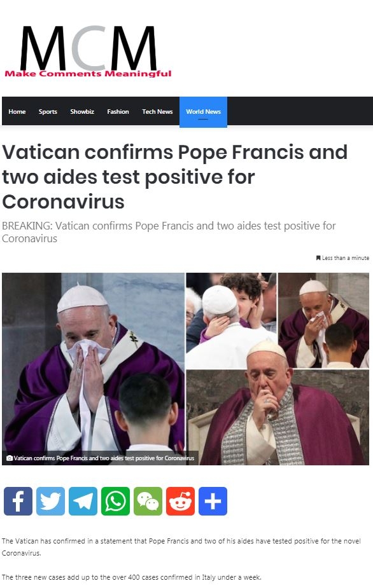Click the camera icon in image caption

10,458
